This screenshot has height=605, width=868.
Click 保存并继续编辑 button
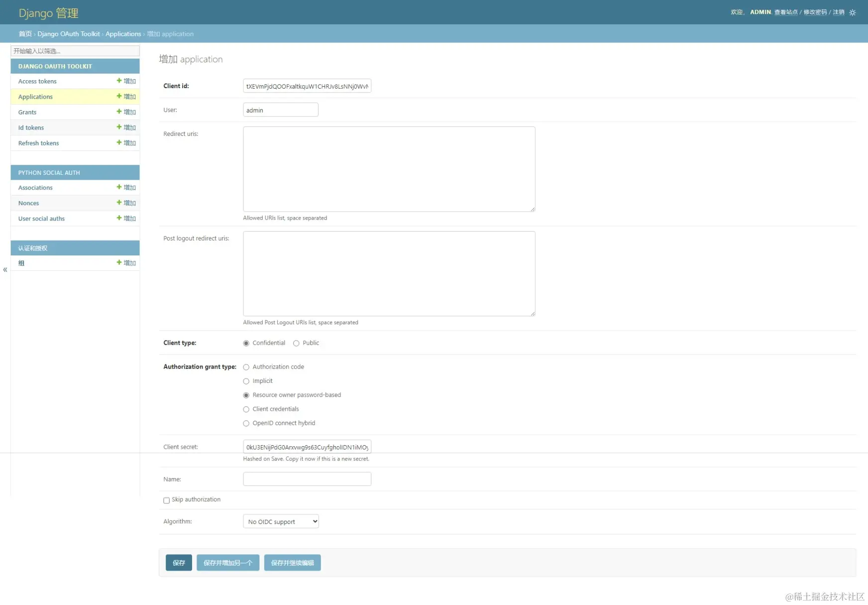292,563
